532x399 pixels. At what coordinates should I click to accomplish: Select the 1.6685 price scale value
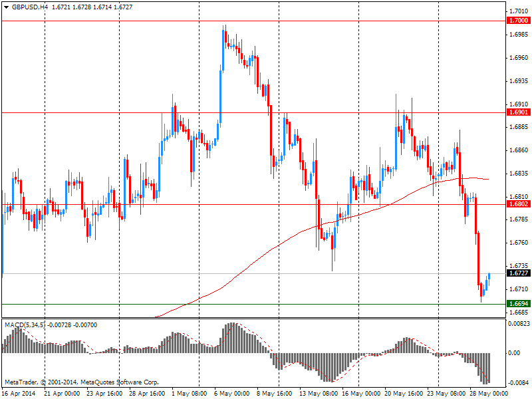tap(519, 312)
